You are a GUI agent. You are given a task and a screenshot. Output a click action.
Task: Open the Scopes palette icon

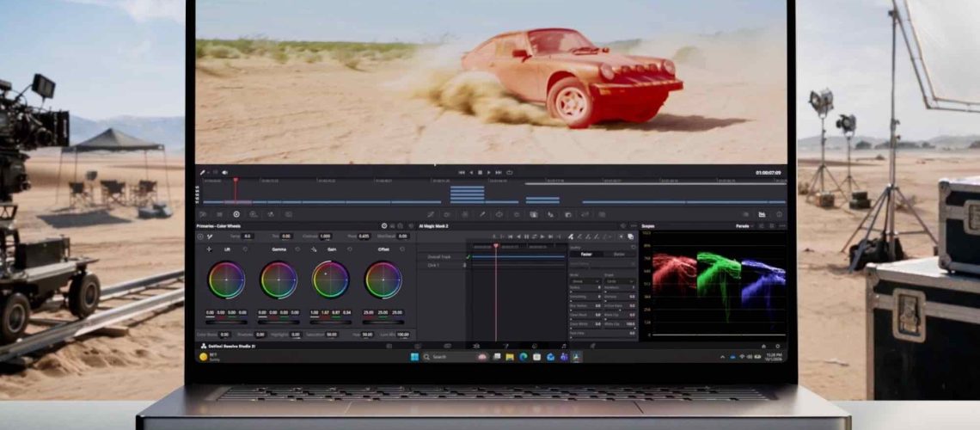pos(762,214)
